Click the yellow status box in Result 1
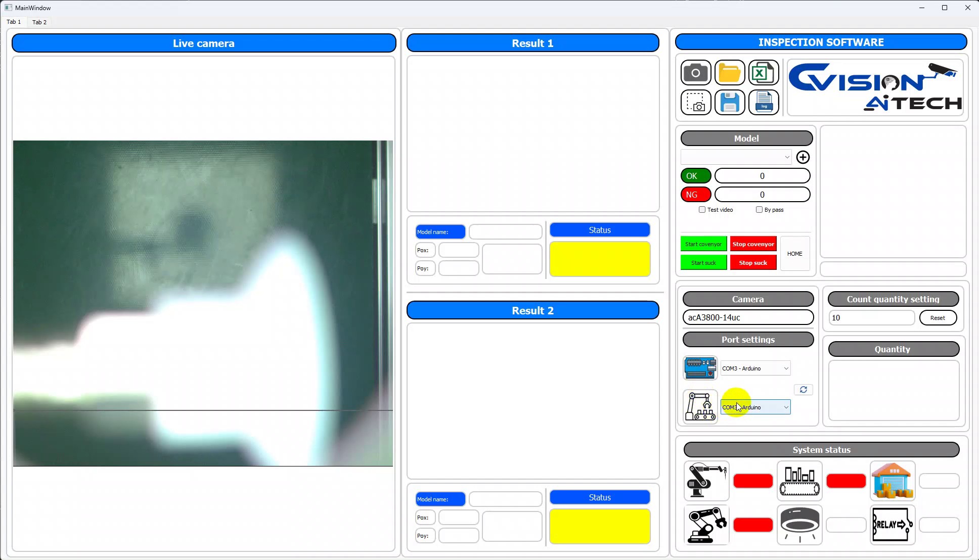Image resolution: width=979 pixels, height=560 pixels. pos(600,259)
